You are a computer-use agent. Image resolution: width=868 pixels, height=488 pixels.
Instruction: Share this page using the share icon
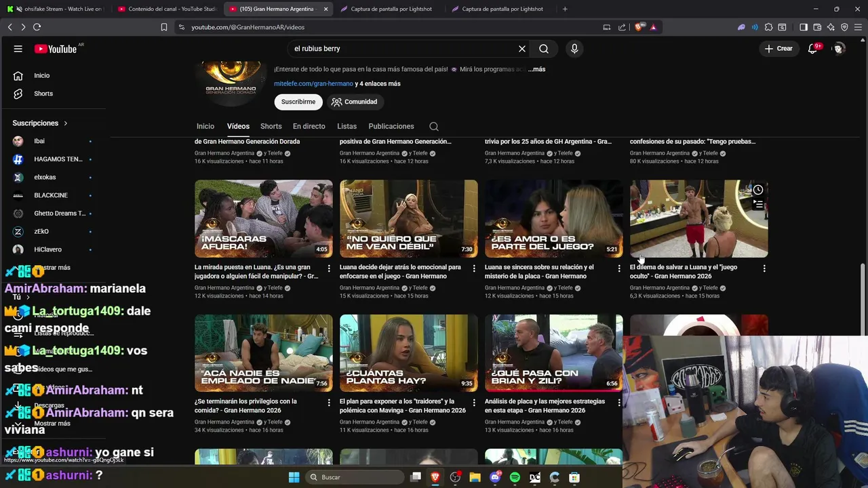[x=622, y=27]
